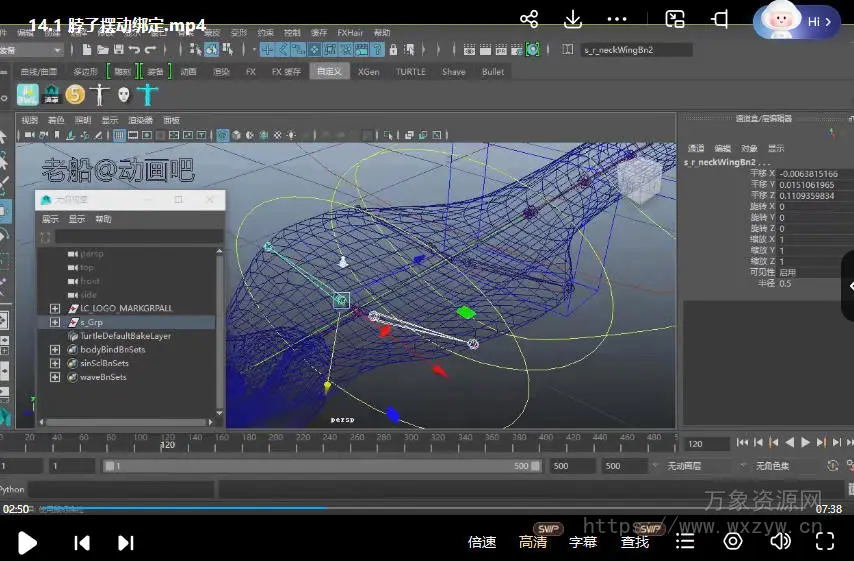This screenshot has width=854, height=561.
Task: Expand the s_Grp node in outliner
Action: pos(55,323)
